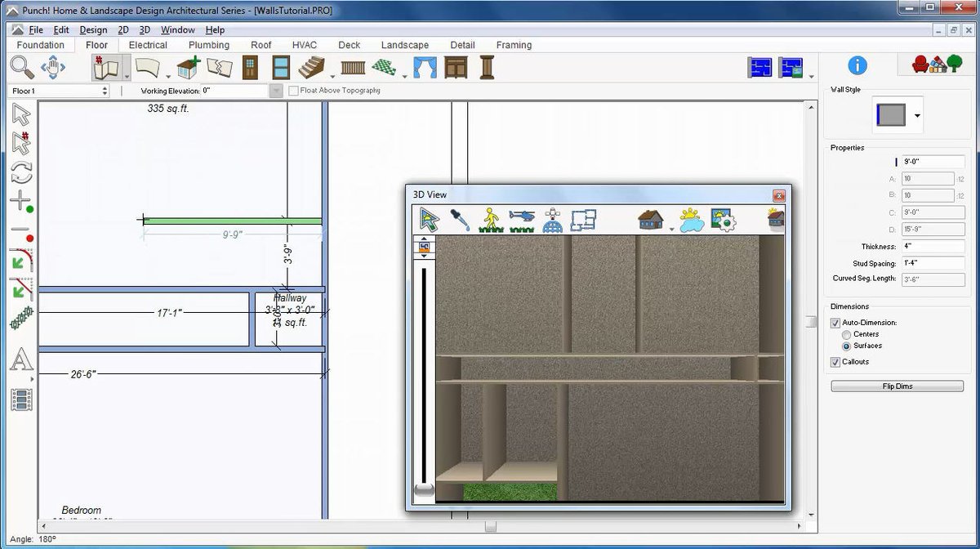This screenshot has width=980, height=549.
Task: Click the satellite orbit icon in 3D View
Action: (x=553, y=219)
